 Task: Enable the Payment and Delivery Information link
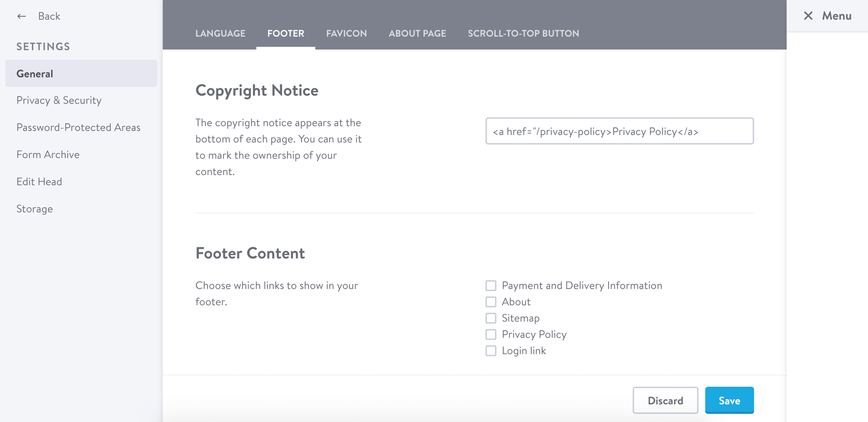point(491,285)
